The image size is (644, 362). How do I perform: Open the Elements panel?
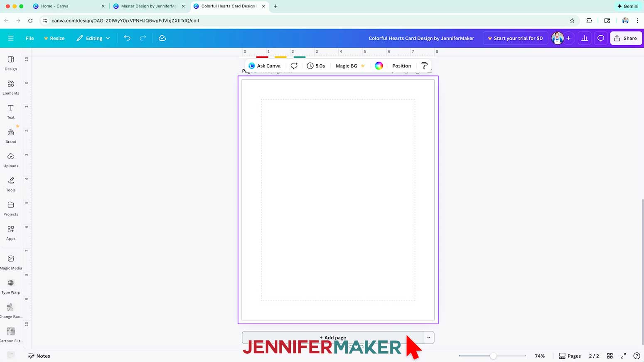[11, 88]
